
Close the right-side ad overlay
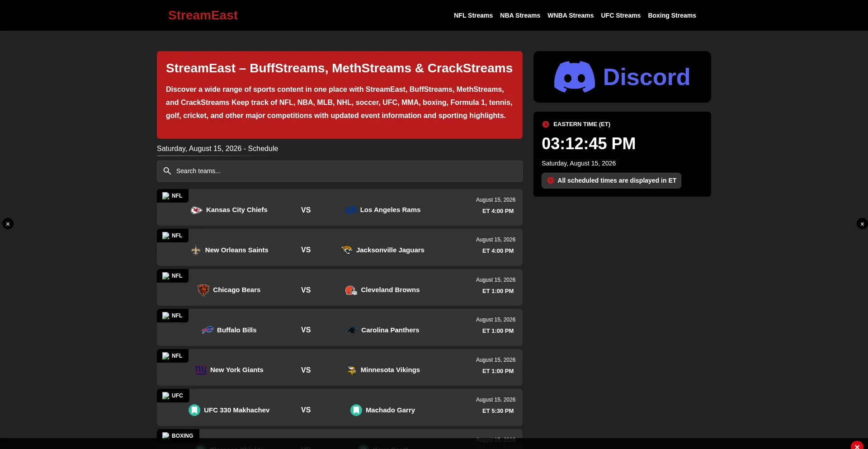tap(862, 224)
